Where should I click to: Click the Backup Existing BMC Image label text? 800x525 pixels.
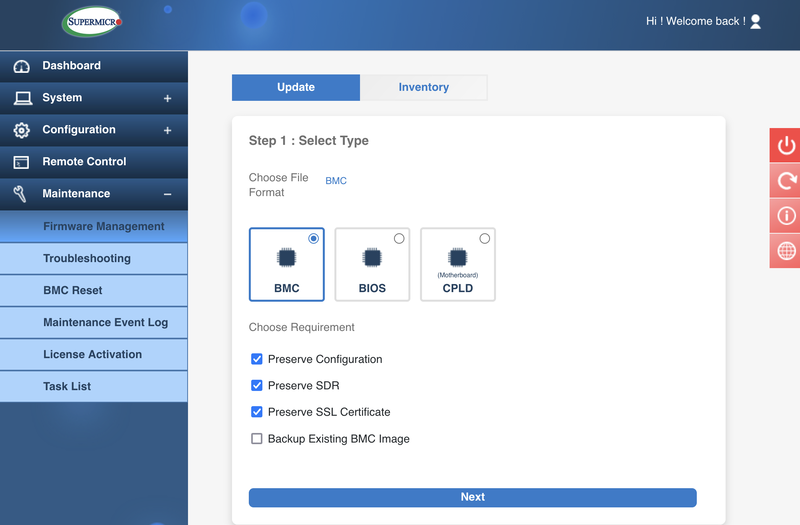click(339, 439)
